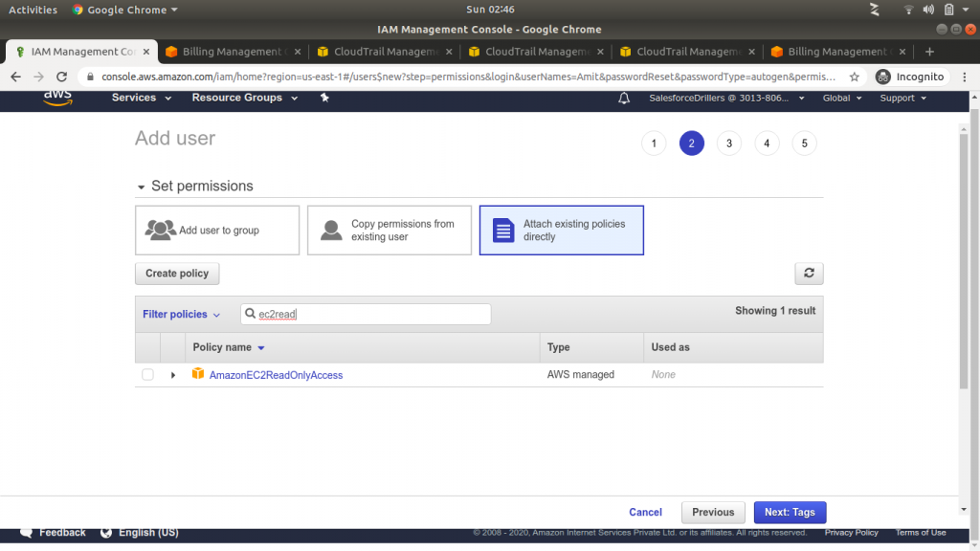Check the AmazonEC2ReadOnlyAccess policy checkbox
This screenshot has width=980, height=551.
tap(147, 374)
